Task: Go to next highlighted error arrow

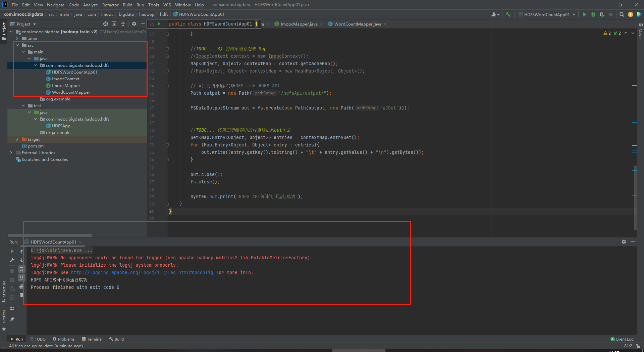Action: pos(633,33)
